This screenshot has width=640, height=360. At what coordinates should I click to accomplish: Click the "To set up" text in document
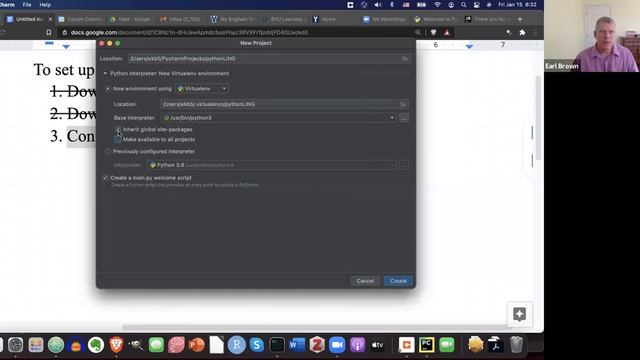(x=64, y=70)
